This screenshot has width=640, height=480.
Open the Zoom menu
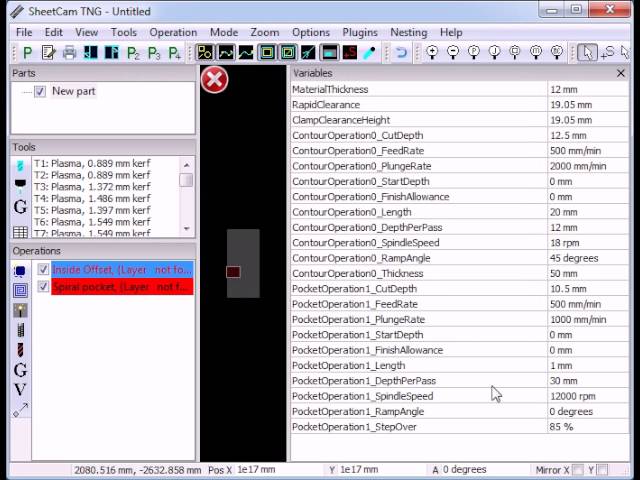pyautogui.click(x=265, y=32)
